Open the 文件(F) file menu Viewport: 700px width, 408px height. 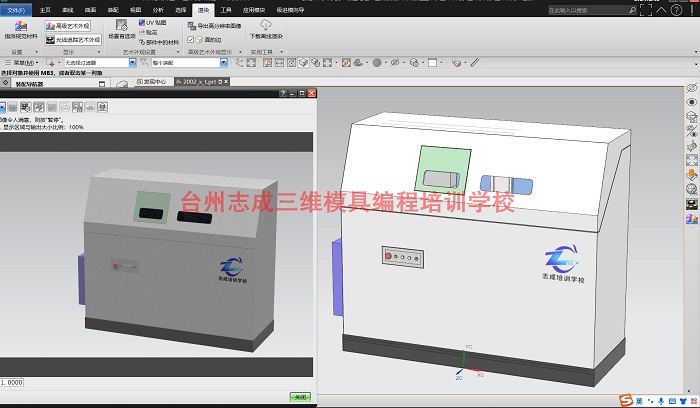[x=16, y=10]
